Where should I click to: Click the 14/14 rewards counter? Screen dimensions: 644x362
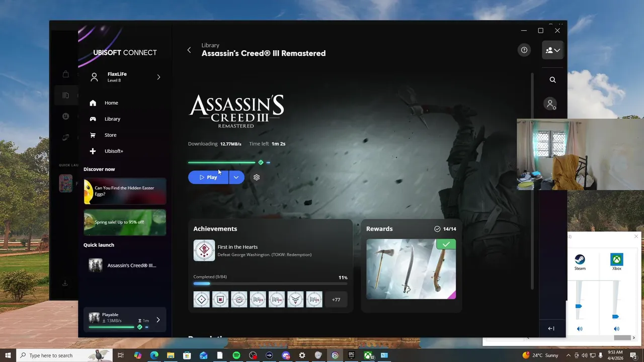tap(445, 229)
